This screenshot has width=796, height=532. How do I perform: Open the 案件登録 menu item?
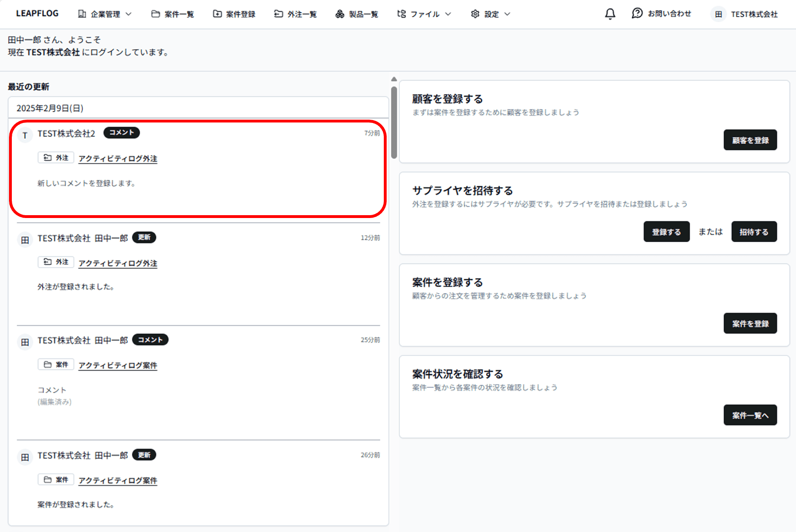pyautogui.click(x=234, y=14)
